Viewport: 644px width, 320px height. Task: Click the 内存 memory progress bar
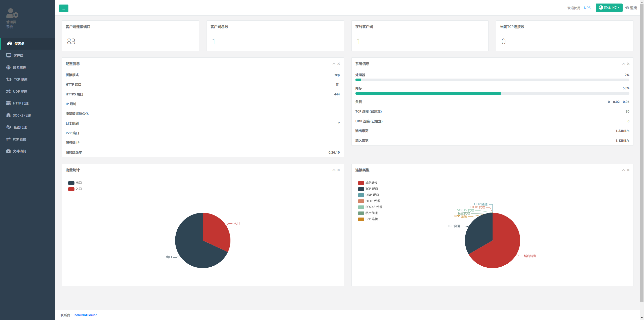pyautogui.click(x=492, y=93)
